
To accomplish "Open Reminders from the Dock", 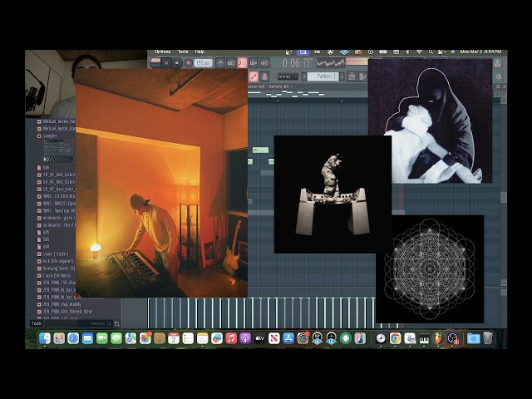I will coord(188,338).
